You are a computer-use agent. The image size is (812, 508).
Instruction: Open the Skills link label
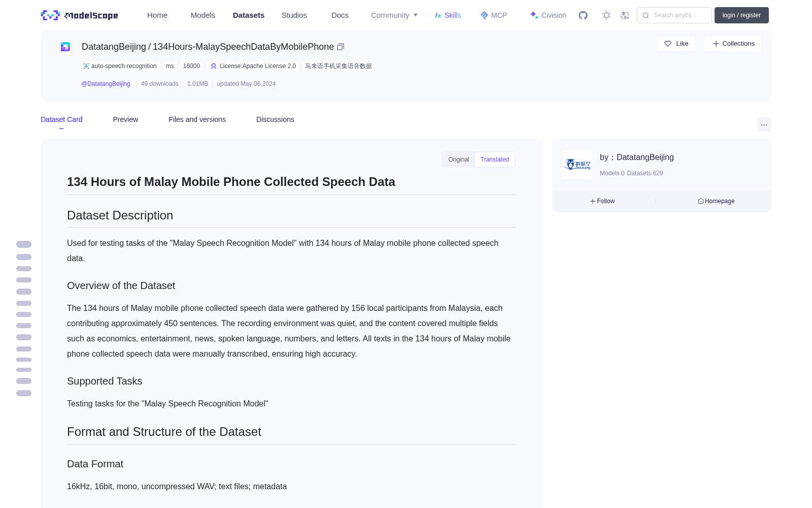click(x=453, y=15)
